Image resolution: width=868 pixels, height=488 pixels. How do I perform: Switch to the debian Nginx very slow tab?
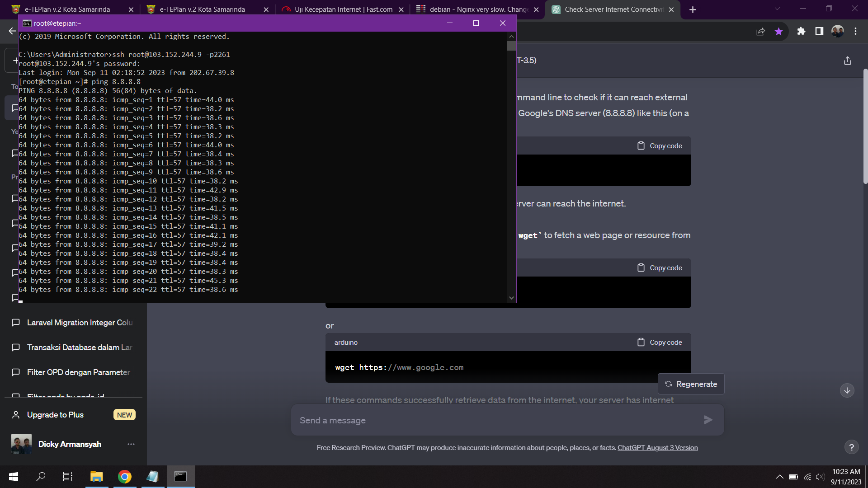pos(477,9)
